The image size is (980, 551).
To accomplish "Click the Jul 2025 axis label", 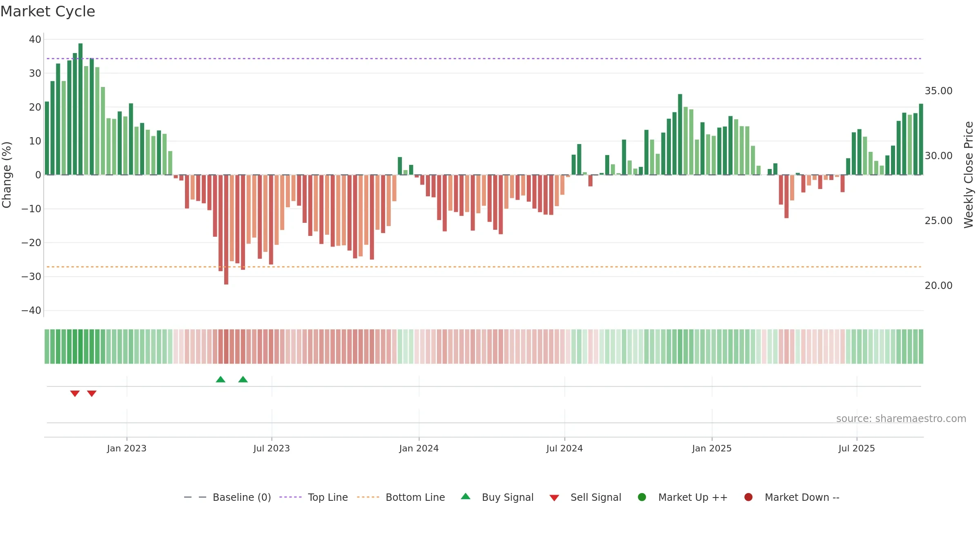I will [857, 448].
